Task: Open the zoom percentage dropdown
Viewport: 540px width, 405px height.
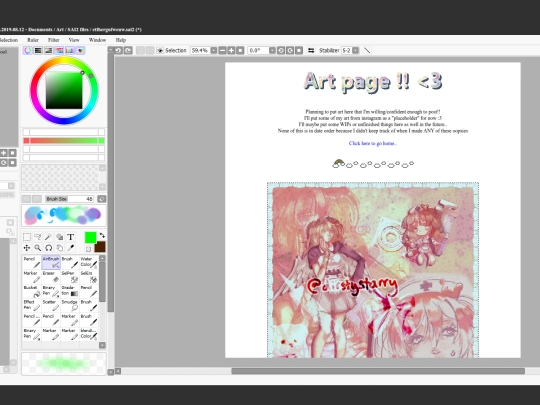Action: click(214, 50)
